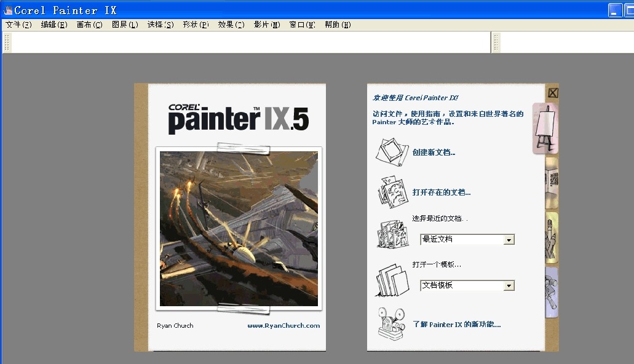Switch to the bottom purple side tab
Screen dimensions: 634x364
(552, 292)
